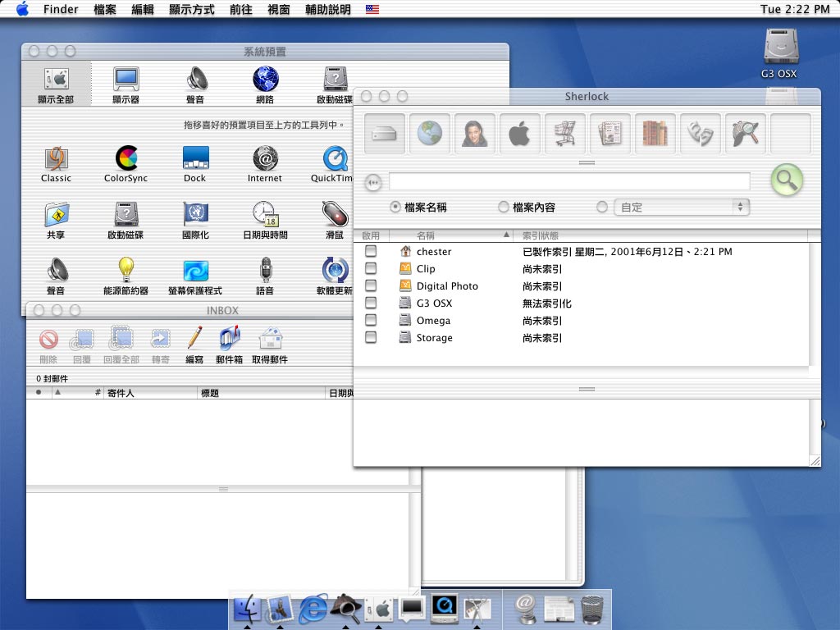The height and width of the screenshot is (630, 840).
Task: Click the 顯示全部 show all button
Action: point(56,84)
